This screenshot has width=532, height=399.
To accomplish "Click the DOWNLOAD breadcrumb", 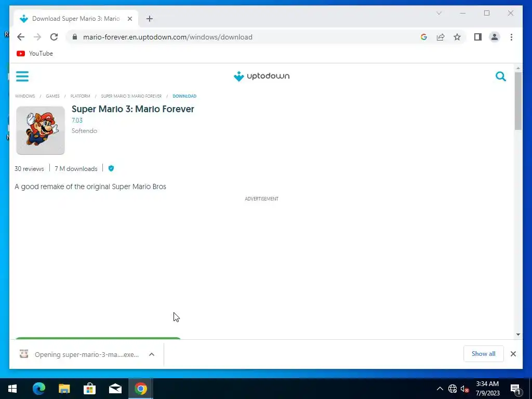I will click(x=184, y=96).
